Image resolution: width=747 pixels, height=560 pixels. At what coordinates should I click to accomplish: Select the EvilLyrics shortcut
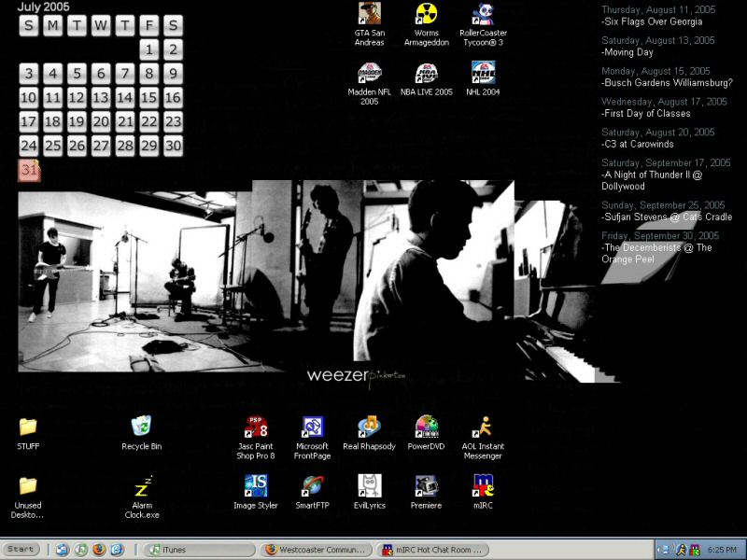(369, 492)
